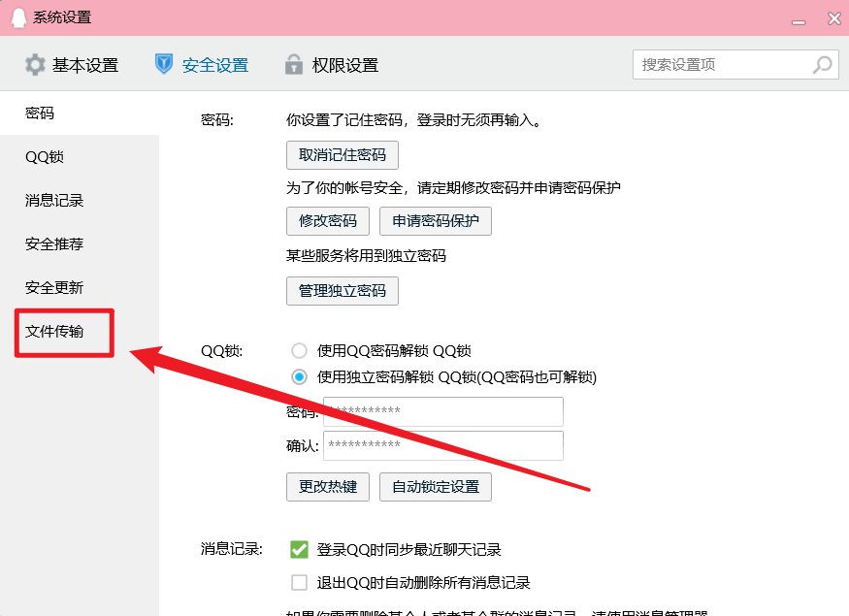Click the 密码 input field under QQ锁
Image resolution: width=849 pixels, height=616 pixels.
click(x=442, y=412)
